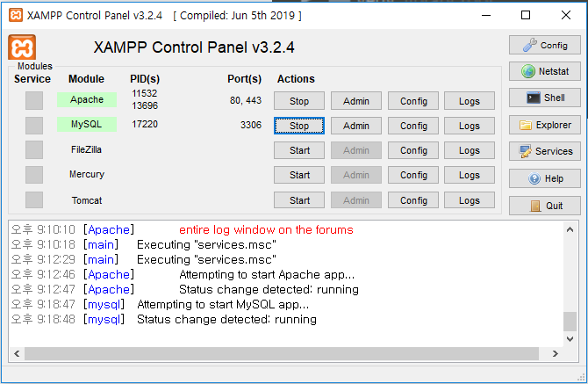Click the green Apache module label
Image resolution: width=588 pixels, height=384 pixels.
point(87,99)
